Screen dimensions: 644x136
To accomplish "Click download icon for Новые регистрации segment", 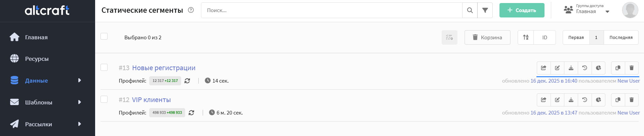I will (x=571, y=68).
